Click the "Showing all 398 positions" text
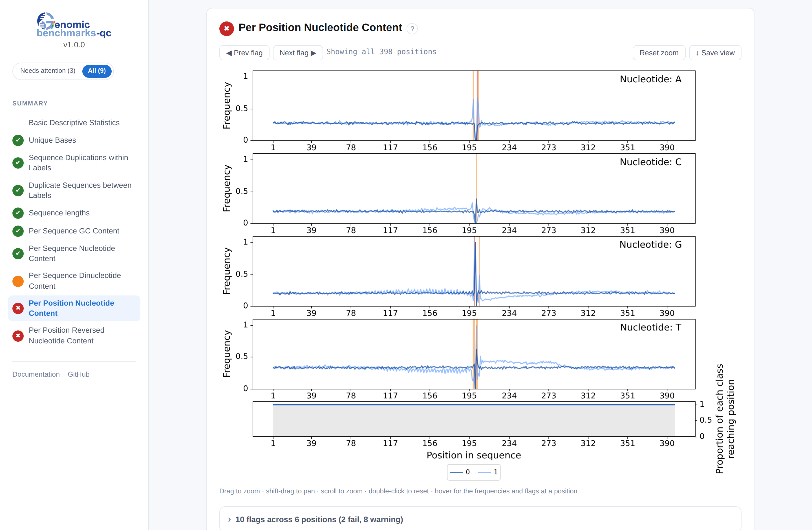The width and height of the screenshot is (812, 530). pos(381,52)
